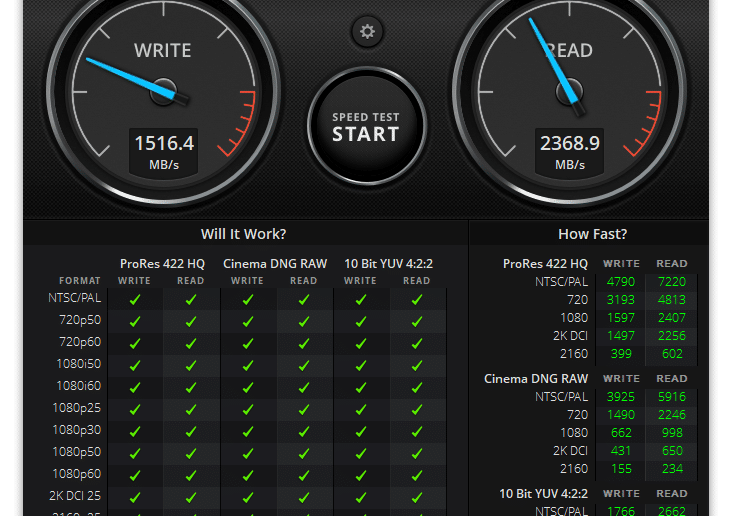Click the 662 Cinema DNG 1080 write value
Viewport: 732px width, 516px height.
pos(621,432)
